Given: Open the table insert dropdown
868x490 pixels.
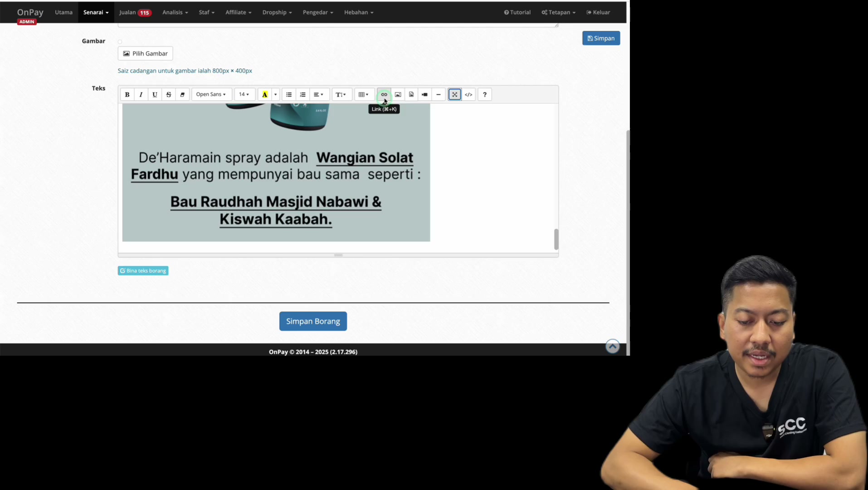Looking at the screenshot, I should (364, 94).
